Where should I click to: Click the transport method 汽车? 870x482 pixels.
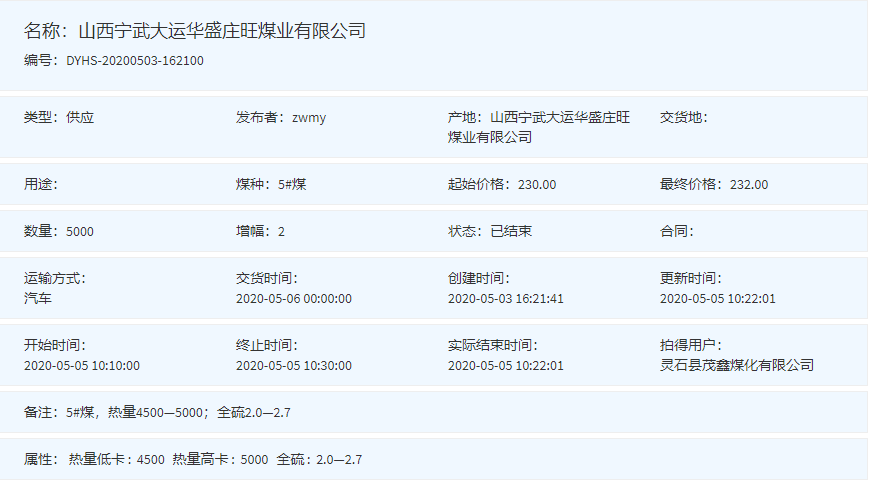[x=38, y=298]
